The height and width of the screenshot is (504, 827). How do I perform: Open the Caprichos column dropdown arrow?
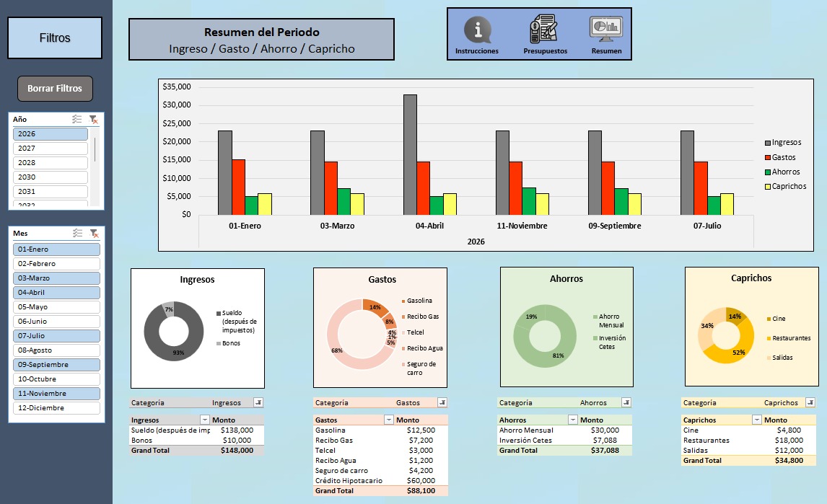757,420
